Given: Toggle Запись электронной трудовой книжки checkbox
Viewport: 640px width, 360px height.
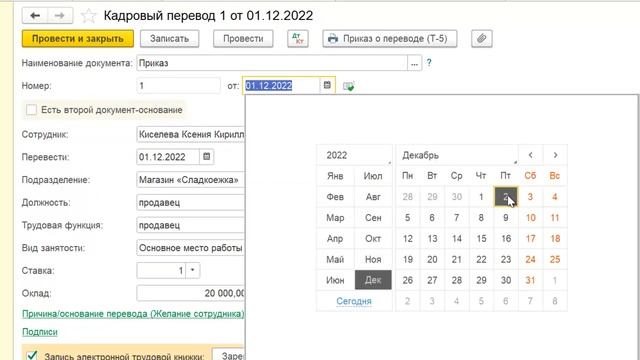Looking at the screenshot, I should point(32,356).
